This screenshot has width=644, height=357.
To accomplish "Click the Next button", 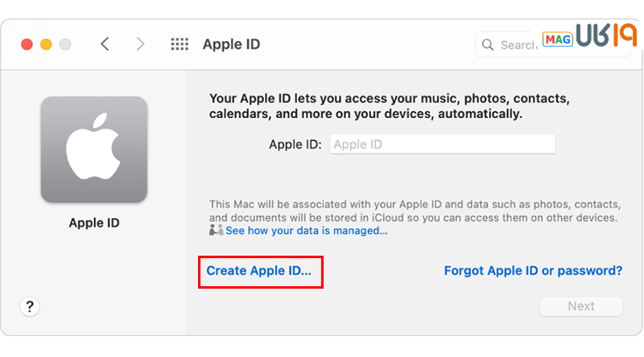I will 581,306.
